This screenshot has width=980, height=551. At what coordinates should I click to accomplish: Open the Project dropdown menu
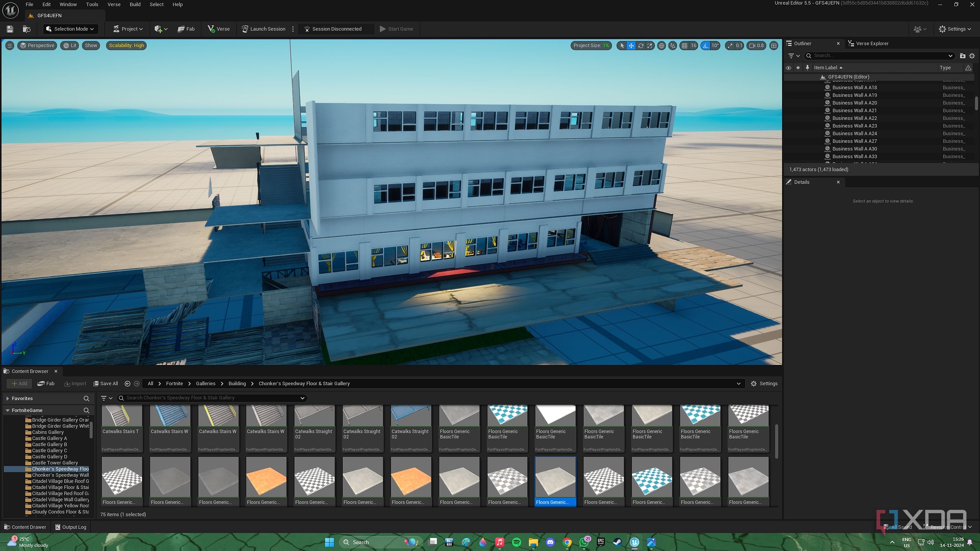[128, 29]
